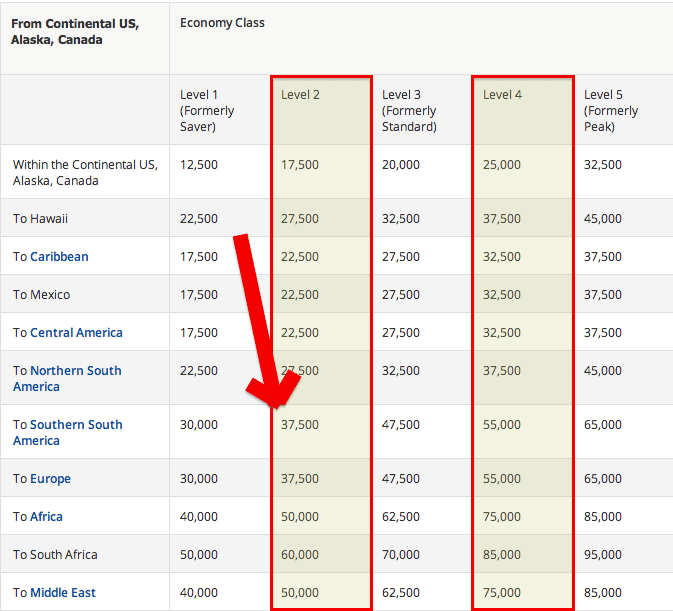Click the Africa Level 5 value 85,000
Viewport: 673px width, 611px height.
pos(603,517)
